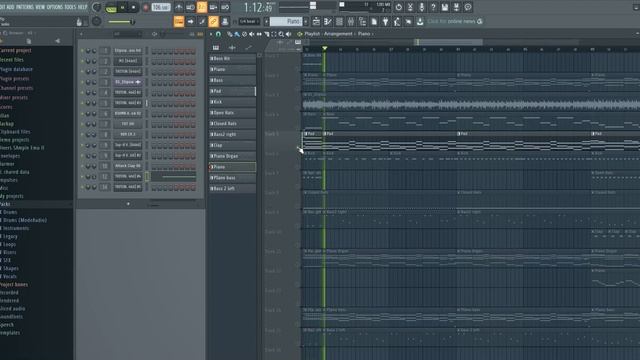Screen dimensions: 640x360
Task: Click the playlist horizontal scrollbar thumb
Action: [x=449, y=42]
